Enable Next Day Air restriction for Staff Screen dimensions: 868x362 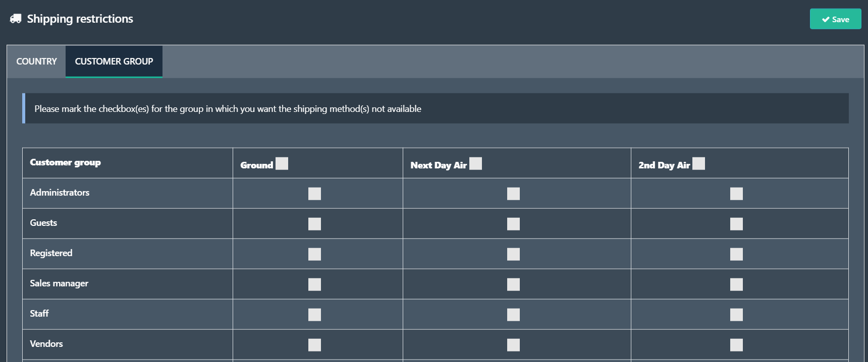pyautogui.click(x=513, y=315)
